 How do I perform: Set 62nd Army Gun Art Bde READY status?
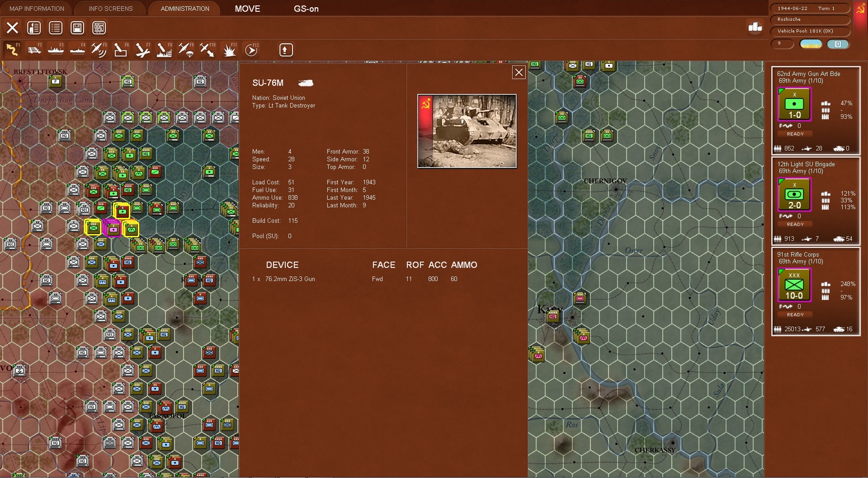point(795,134)
